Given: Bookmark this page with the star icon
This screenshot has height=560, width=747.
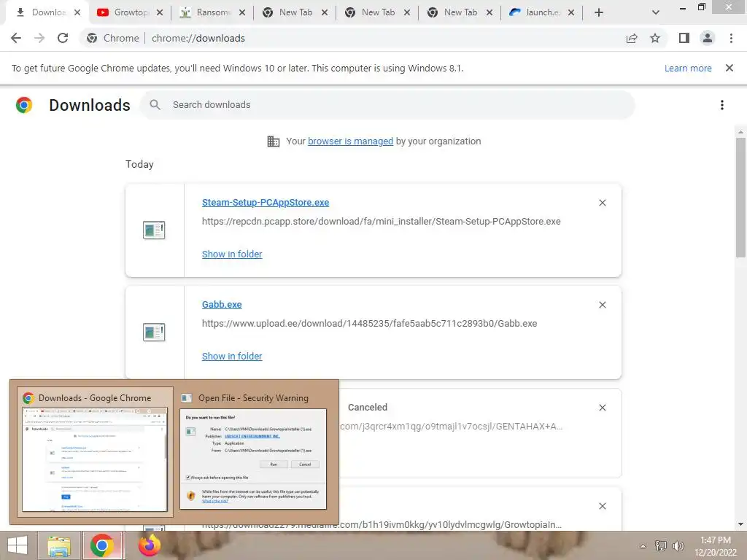Looking at the screenshot, I should (x=655, y=38).
